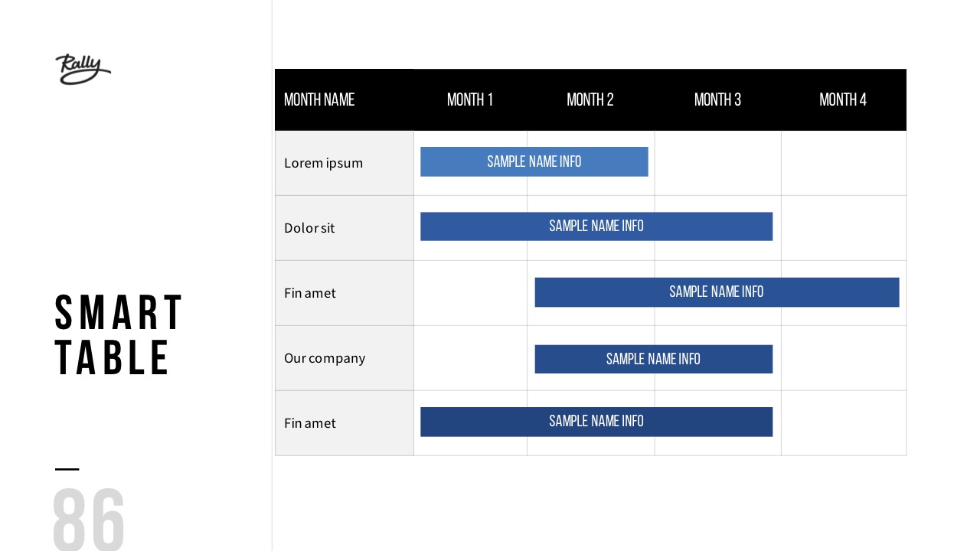Click the timeline bar in Dolor sit row
Image resolution: width=980 pixels, height=551 pixels.
(596, 227)
